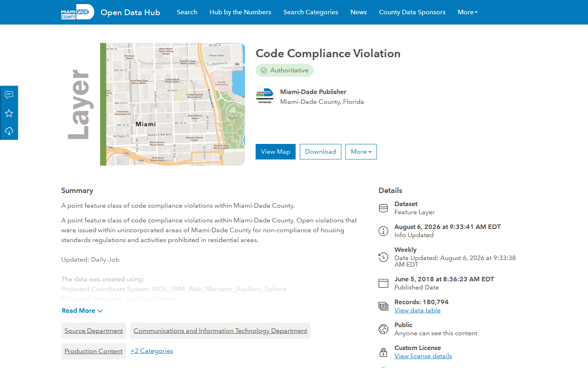588x368 pixels.
Task: Click the Miami map thumbnail
Action: (x=172, y=104)
